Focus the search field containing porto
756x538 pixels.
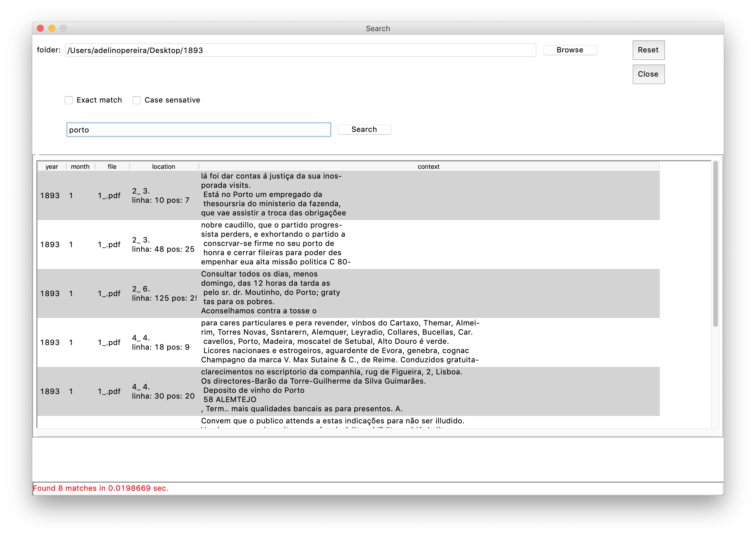tap(198, 130)
